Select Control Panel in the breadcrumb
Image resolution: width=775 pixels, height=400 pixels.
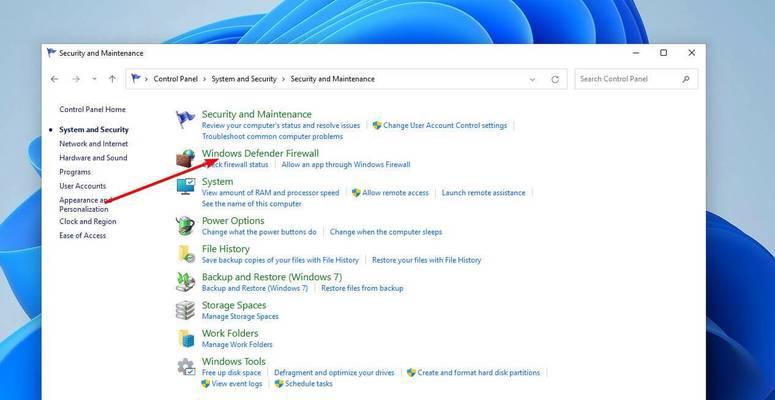coord(175,79)
